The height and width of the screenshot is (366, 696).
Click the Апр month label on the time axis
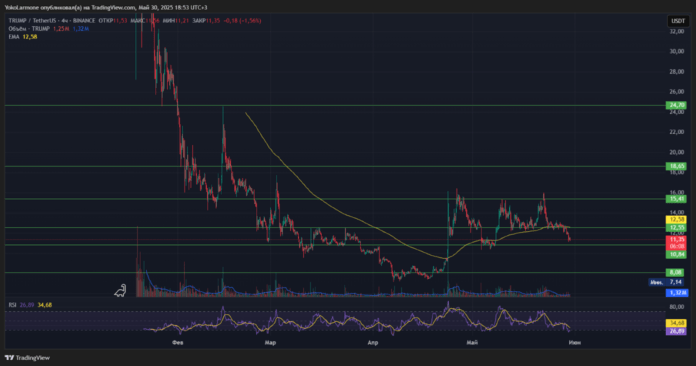click(373, 342)
